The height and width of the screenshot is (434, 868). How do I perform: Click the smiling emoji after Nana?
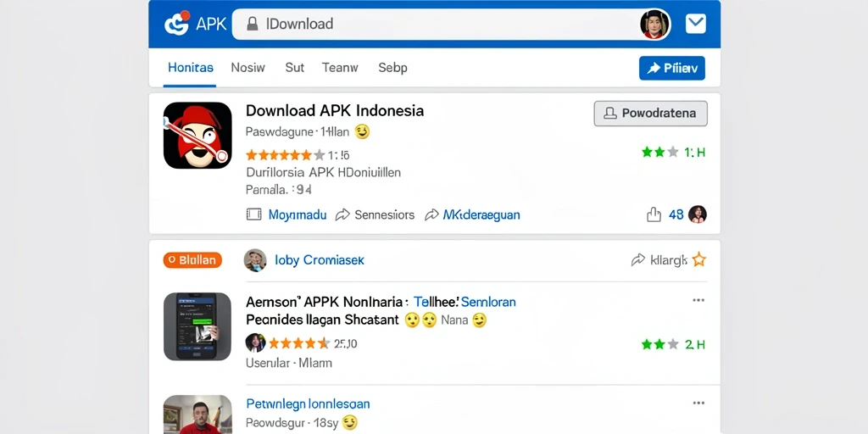(480, 320)
